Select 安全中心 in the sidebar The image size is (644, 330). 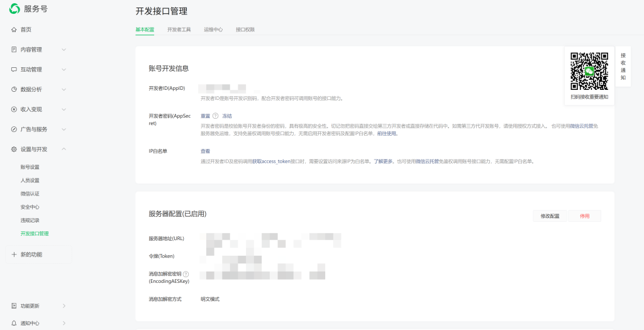(30, 207)
